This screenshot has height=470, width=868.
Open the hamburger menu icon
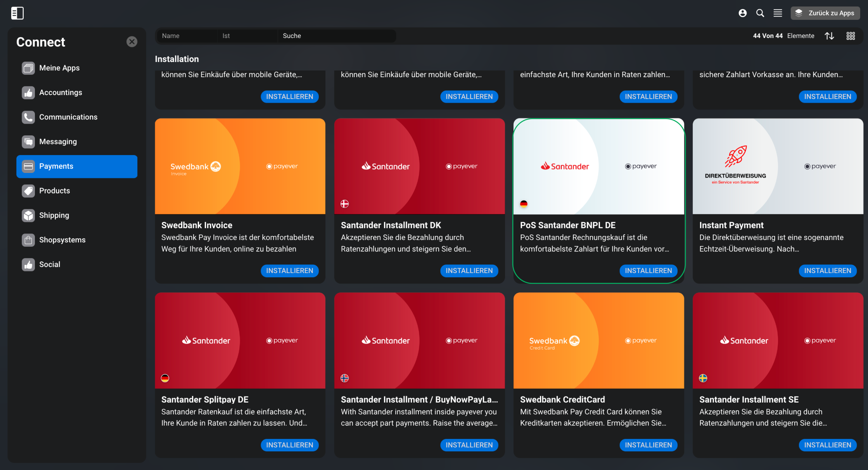(x=778, y=13)
